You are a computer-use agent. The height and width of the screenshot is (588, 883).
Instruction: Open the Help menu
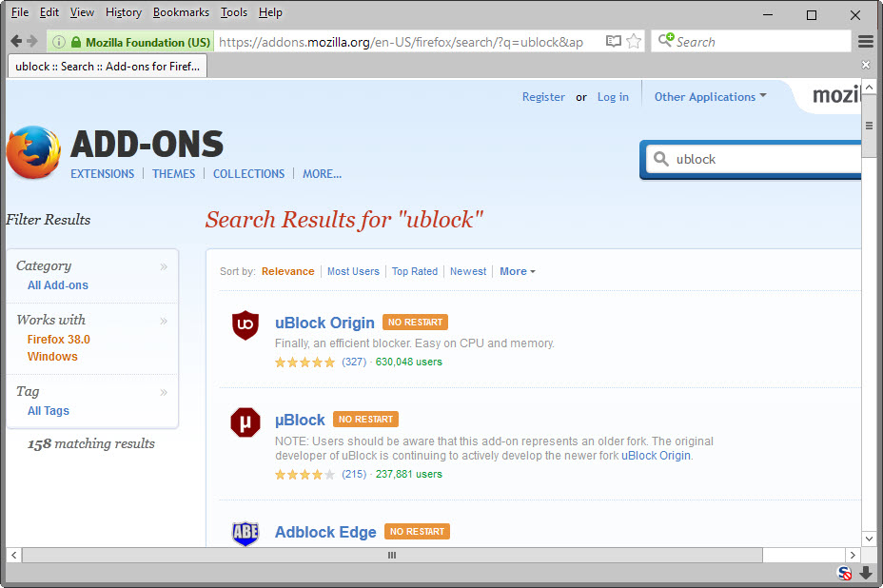[270, 12]
